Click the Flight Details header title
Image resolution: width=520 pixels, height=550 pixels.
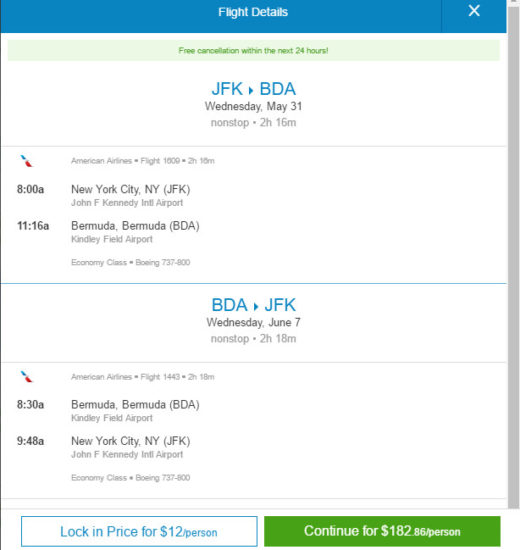tap(253, 12)
